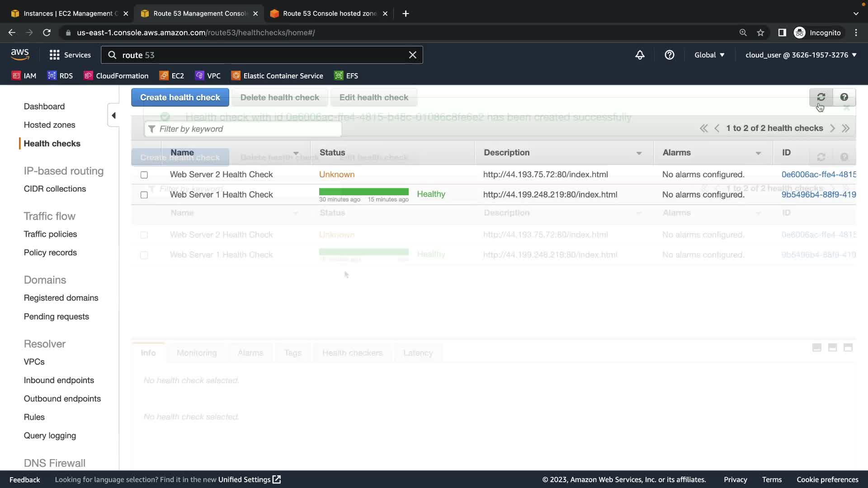Click the Create health check button

pos(180,98)
